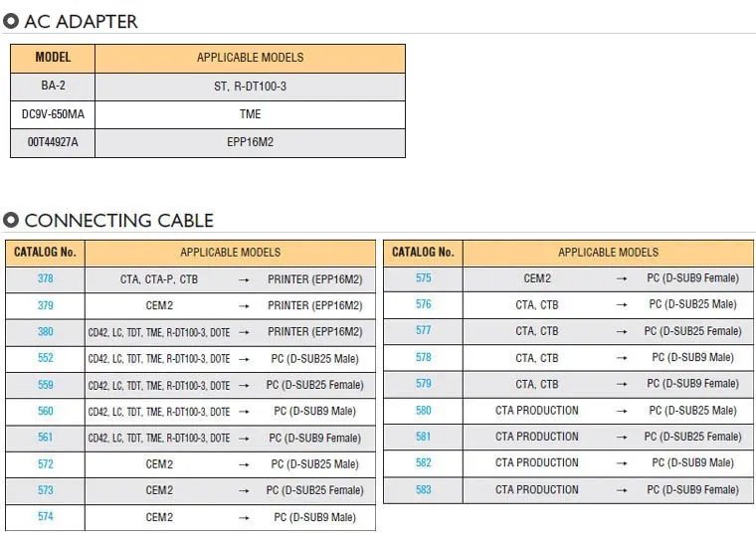Select catalog number 577
The image size is (756, 535).
point(424,331)
